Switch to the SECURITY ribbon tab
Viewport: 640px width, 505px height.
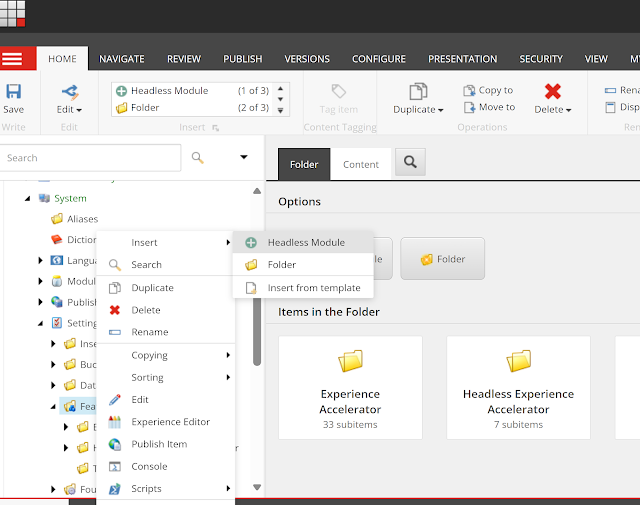tap(541, 59)
